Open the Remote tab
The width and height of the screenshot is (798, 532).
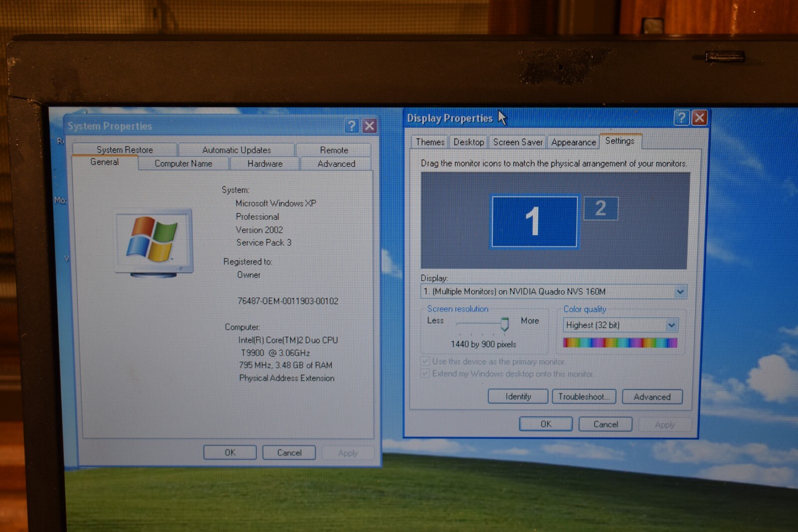[334, 150]
